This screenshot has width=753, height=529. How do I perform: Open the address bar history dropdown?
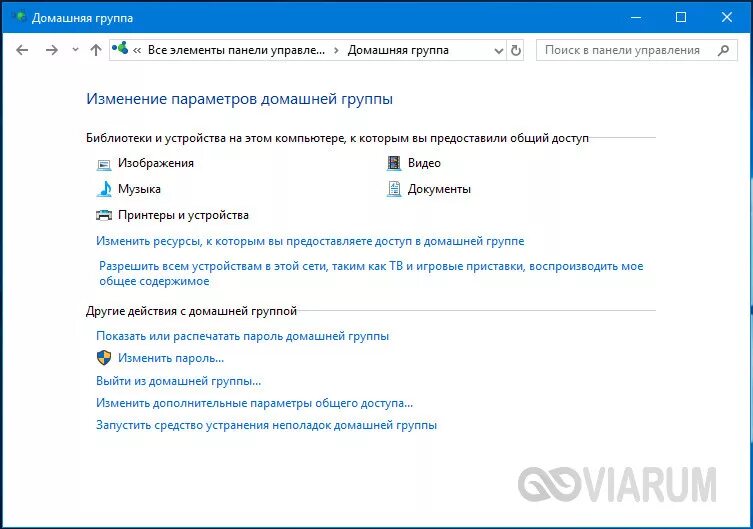click(x=499, y=50)
